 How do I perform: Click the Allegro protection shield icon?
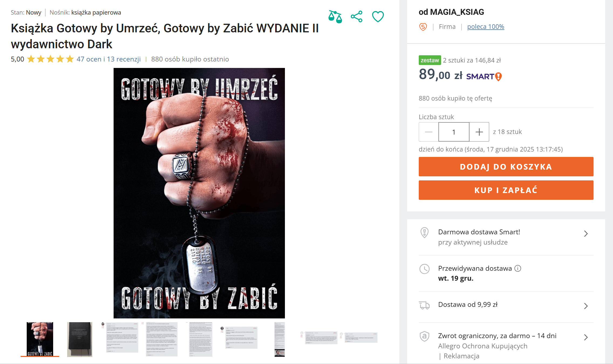(424, 336)
